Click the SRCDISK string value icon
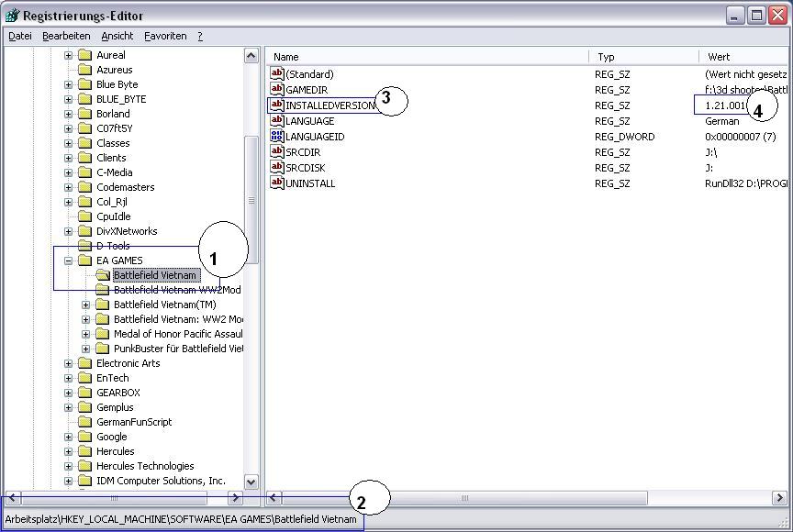Image resolution: width=793 pixels, height=532 pixels. 276,168
